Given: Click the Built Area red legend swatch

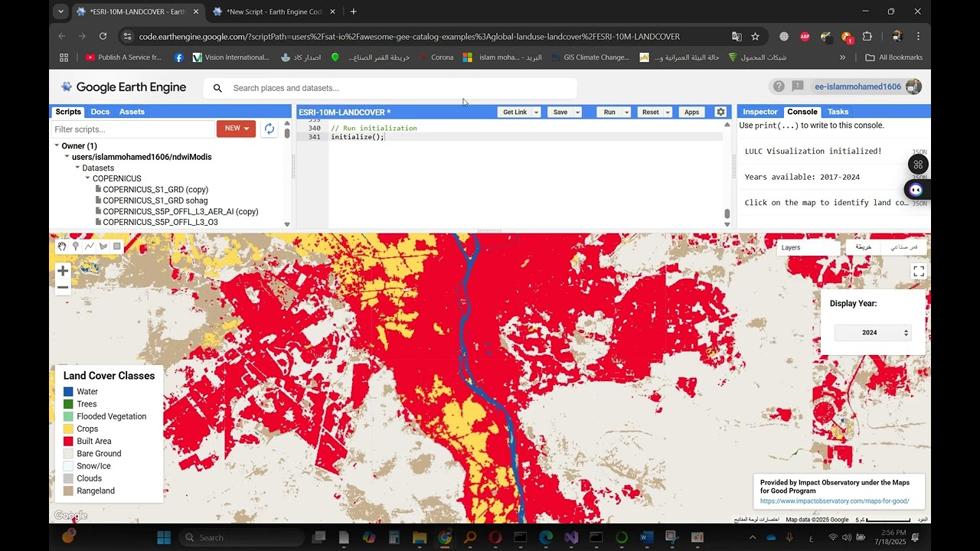Looking at the screenshot, I should (x=68, y=442).
